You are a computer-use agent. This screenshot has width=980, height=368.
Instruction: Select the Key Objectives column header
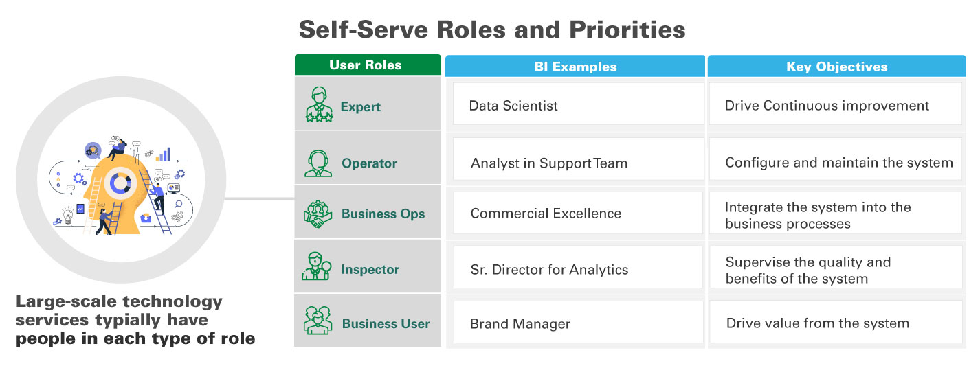point(836,67)
